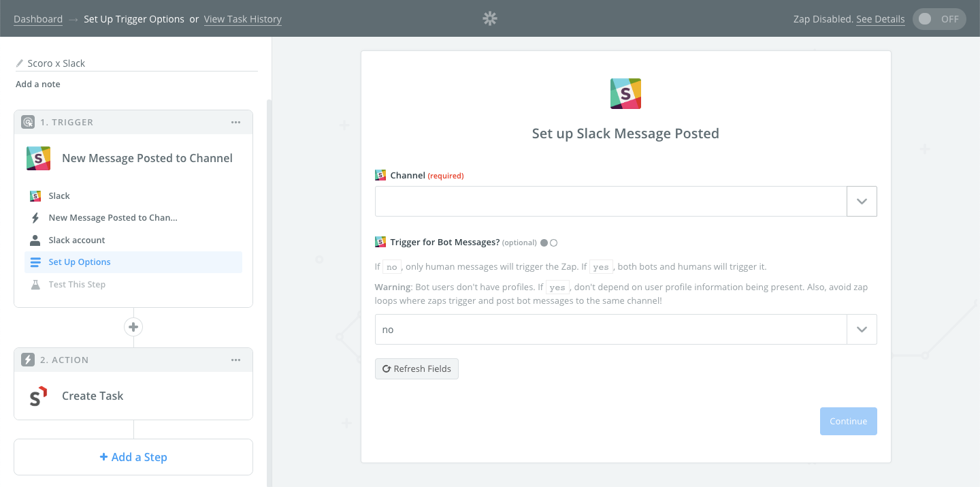Click into the Channel input field
The image size is (980, 487).
[610, 202]
